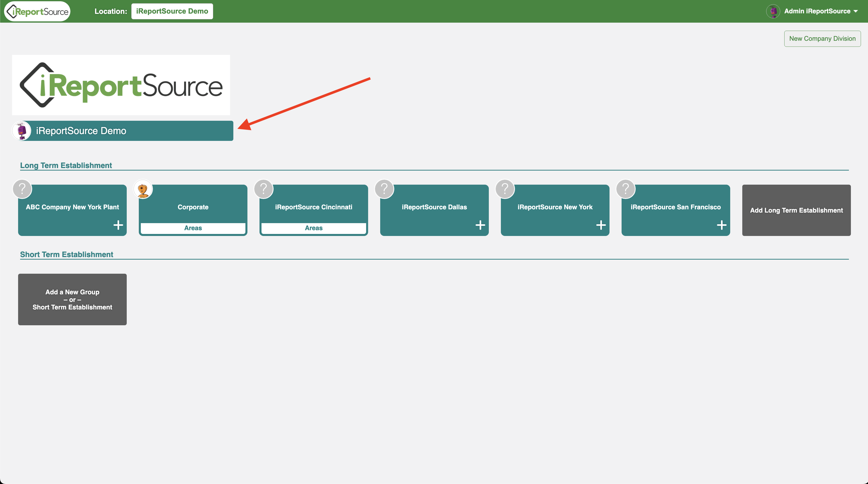
Task: Click the Location: label in the header
Action: (111, 12)
